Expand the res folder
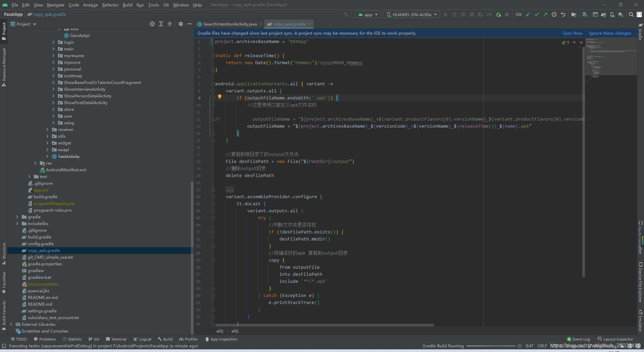Viewport: 644px width, 352px height. tap(35, 163)
